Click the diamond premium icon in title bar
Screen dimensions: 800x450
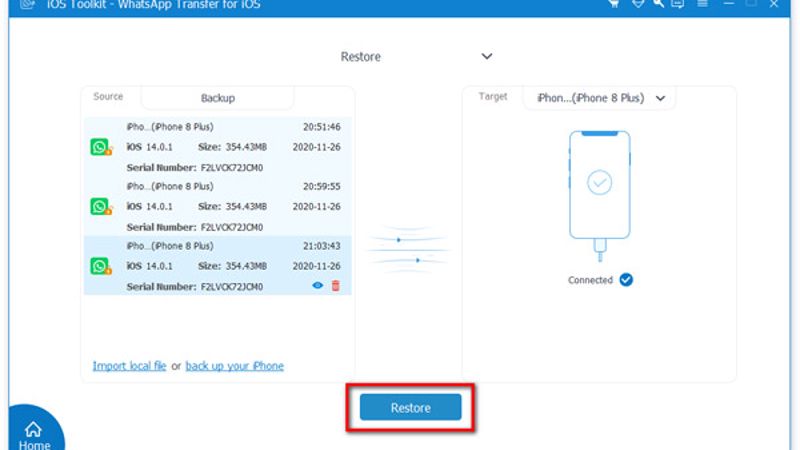[638, 3]
